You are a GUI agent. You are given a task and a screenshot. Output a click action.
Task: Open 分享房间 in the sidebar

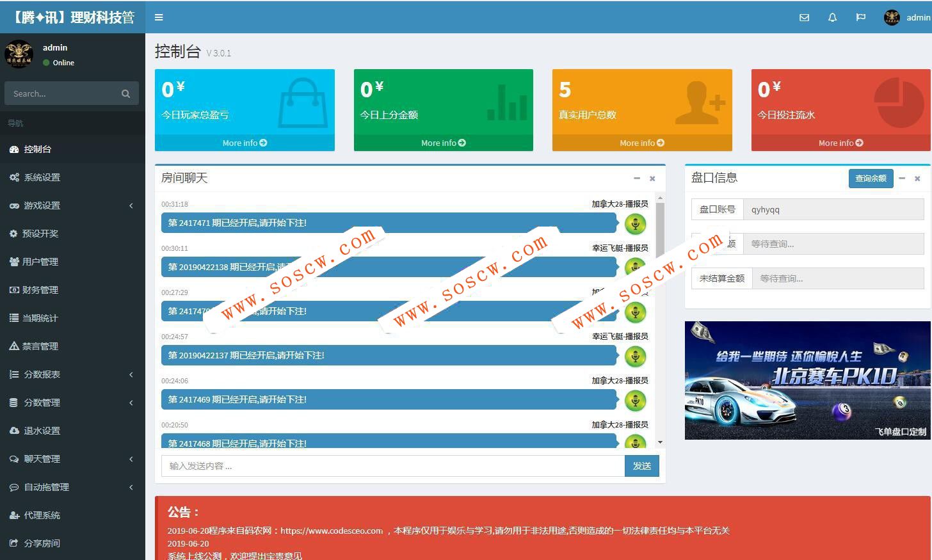tap(72, 543)
